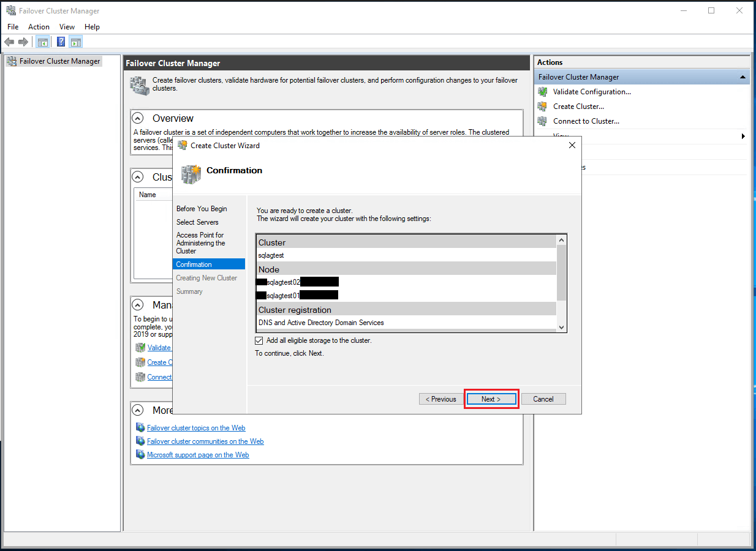756x551 pixels.
Task: Click DNS and Active Directory Domain Services row
Action: [406, 323]
